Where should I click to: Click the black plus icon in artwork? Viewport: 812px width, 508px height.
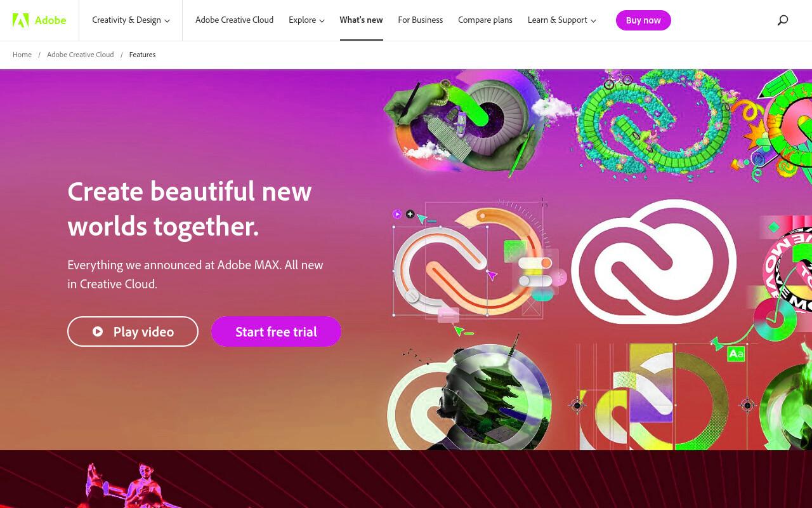pos(410,214)
